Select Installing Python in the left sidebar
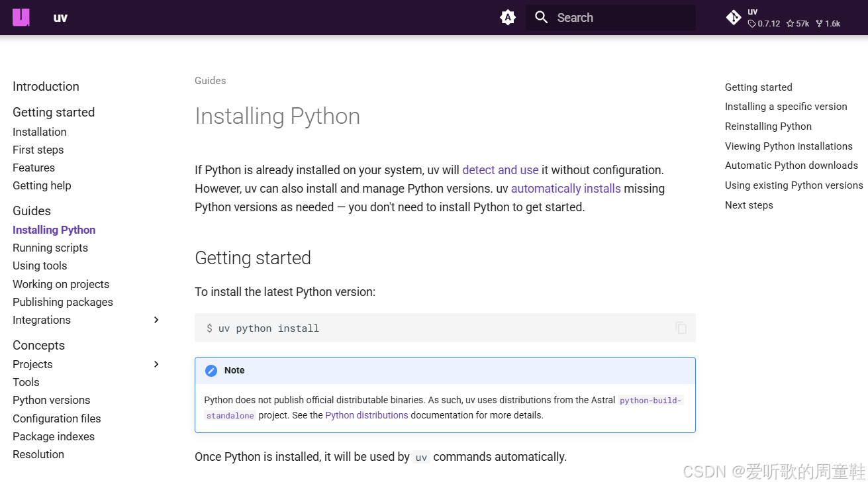This screenshot has height=486, width=868. (x=54, y=230)
